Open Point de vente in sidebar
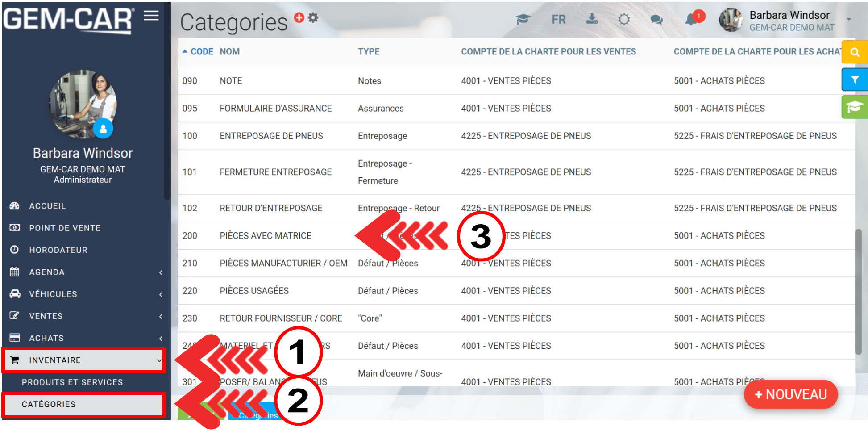Image resolution: width=868 pixels, height=431 pixels. pos(65,228)
